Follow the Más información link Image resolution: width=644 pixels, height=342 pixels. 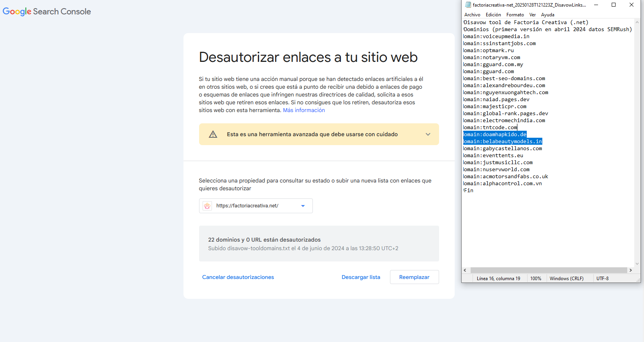[x=303, y=110]
